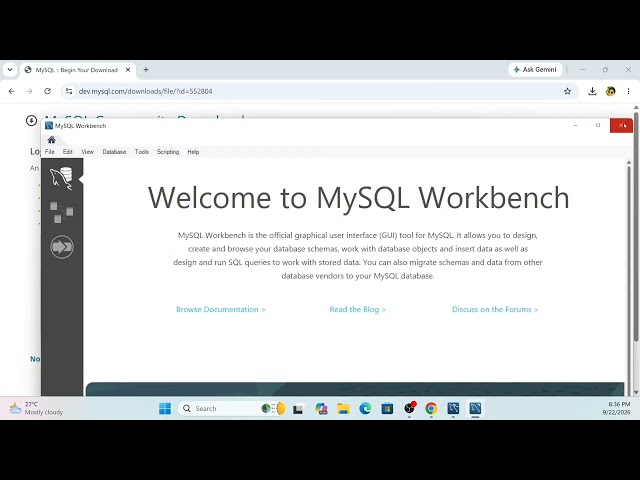Viewport: 640px width, 480px height.
Task: Open the OBS icon with red dot in taskbar
Action: pyautogui.click(x=409, y=408)
